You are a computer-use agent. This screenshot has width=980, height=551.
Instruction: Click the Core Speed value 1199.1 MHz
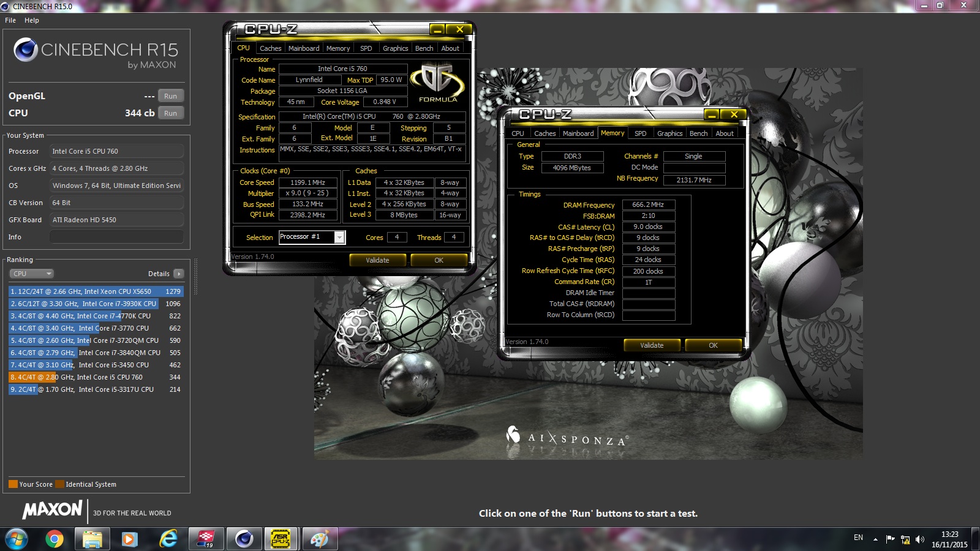[307, 182]
